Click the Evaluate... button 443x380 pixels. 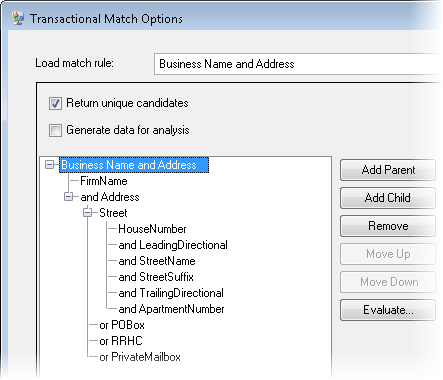coord(388,310)
